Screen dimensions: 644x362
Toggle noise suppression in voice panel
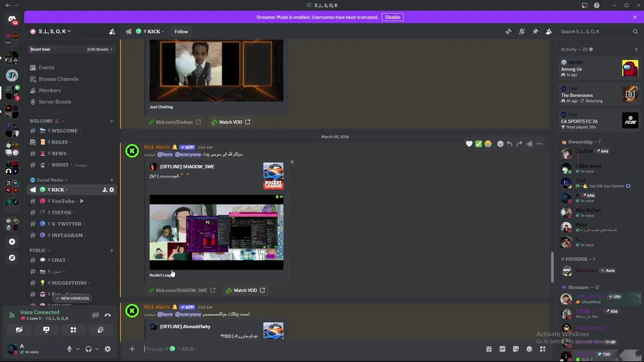click(x=95, y=315)
